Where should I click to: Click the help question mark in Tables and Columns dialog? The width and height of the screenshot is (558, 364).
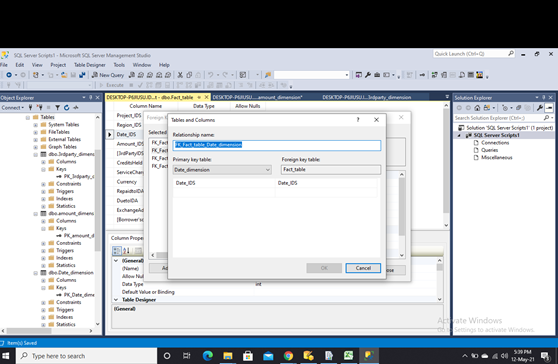click(x=358, y=120)
